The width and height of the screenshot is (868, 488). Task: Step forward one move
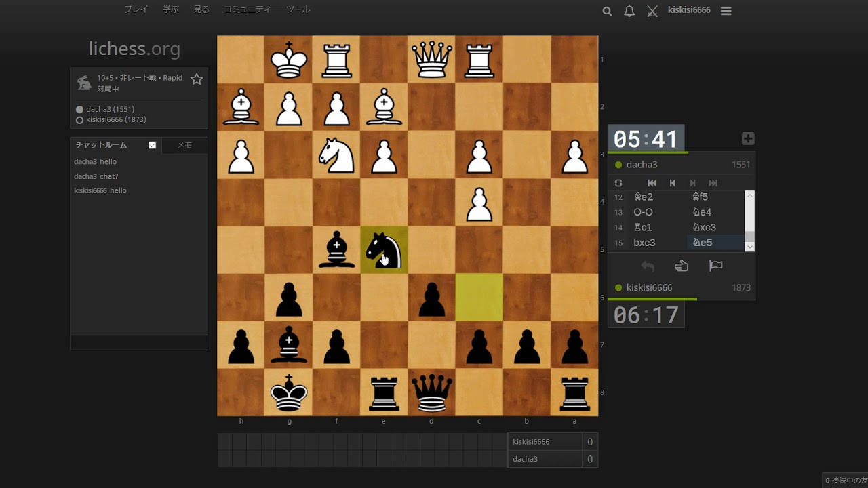coord(692,183)
